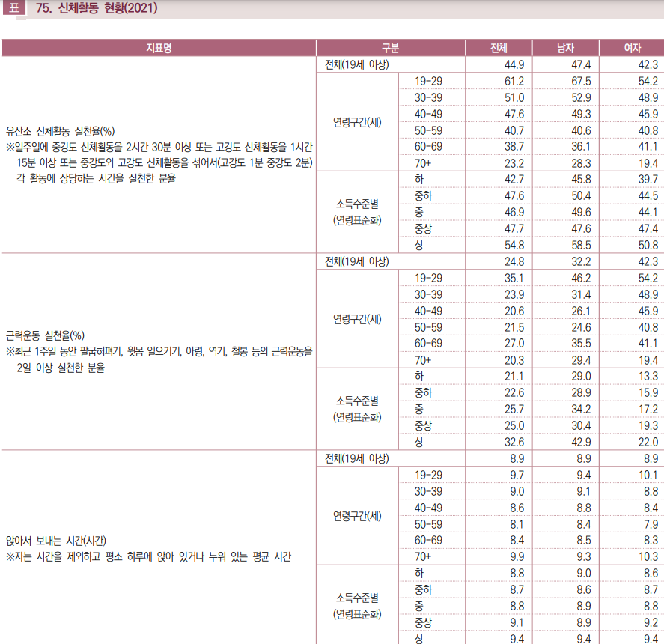Click the footnote line starting '※최근 1주일 동안'
The height and width of the screenshot is (644, 664).
(x=159, y=352)
